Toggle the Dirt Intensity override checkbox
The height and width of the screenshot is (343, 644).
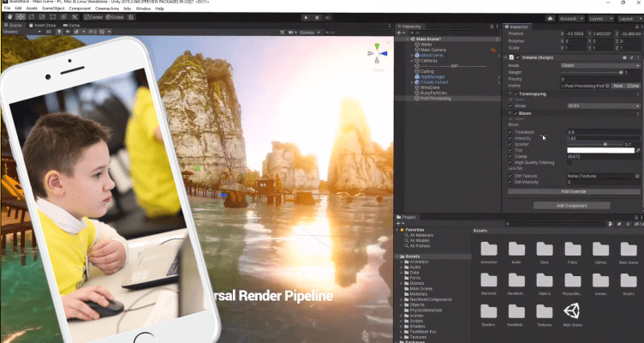[510, 182]
